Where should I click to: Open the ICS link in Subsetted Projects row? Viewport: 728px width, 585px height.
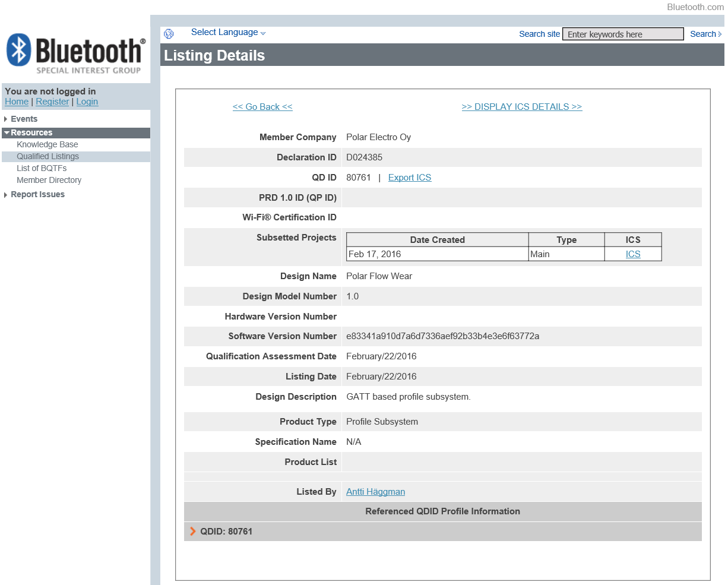pos(633,254)
